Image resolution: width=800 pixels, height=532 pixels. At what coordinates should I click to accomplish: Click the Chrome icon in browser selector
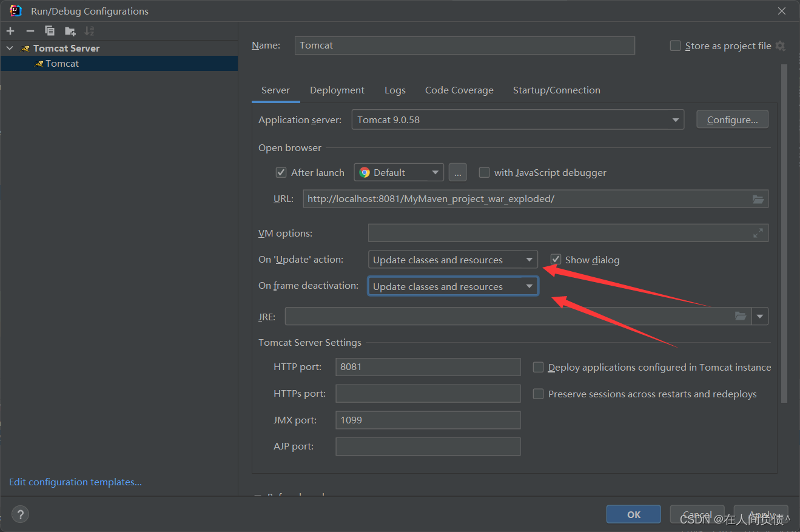(x=365, y=172)
